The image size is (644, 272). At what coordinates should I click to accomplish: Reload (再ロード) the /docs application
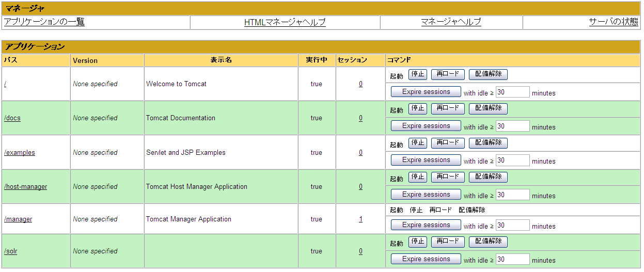(448, 108)
